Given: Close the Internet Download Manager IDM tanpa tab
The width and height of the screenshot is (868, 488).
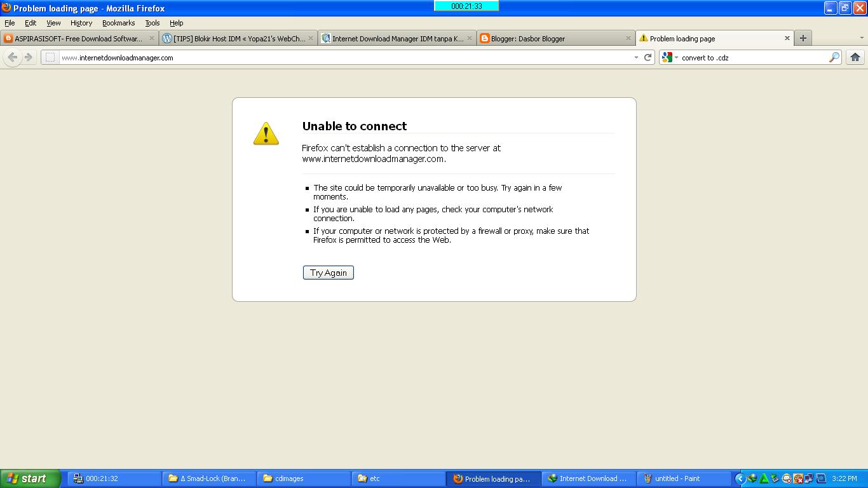Looking at the screenshot, I should point(470,38).
